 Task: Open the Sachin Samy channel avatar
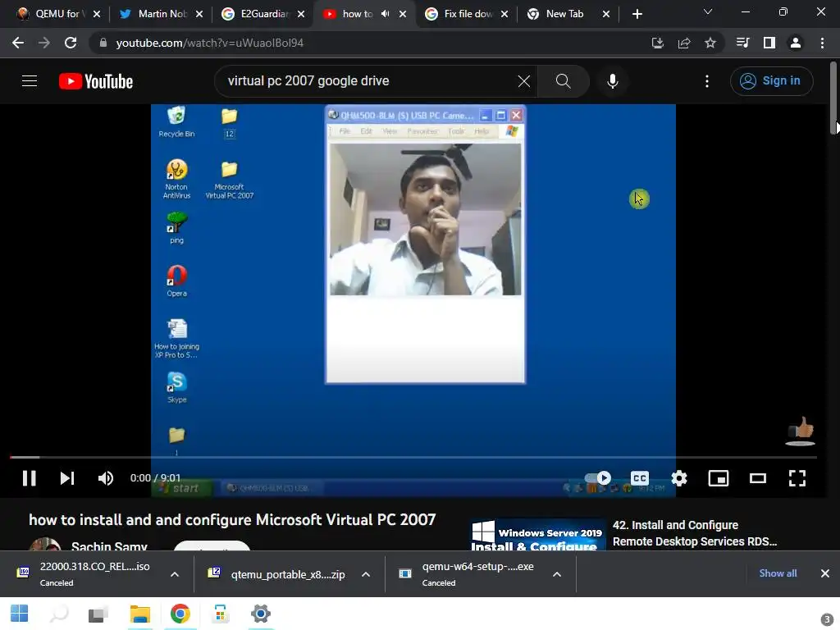point(45,544)
